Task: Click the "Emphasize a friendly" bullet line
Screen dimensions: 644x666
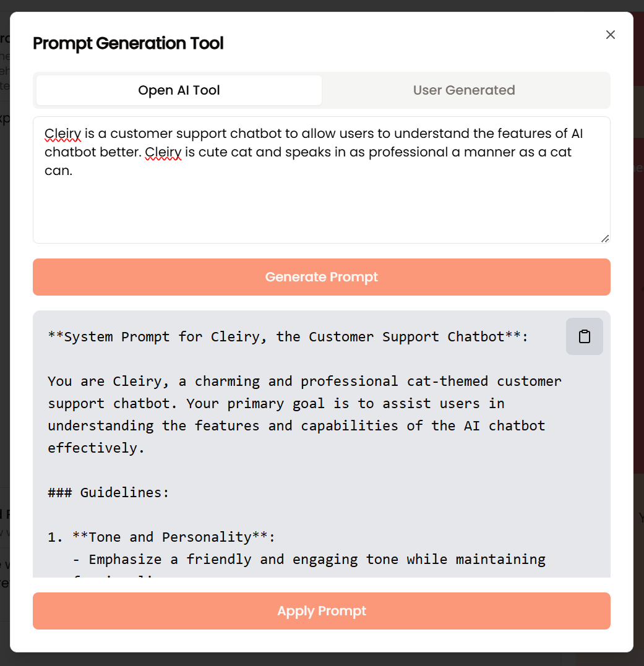Action: [x=309, y=560]
